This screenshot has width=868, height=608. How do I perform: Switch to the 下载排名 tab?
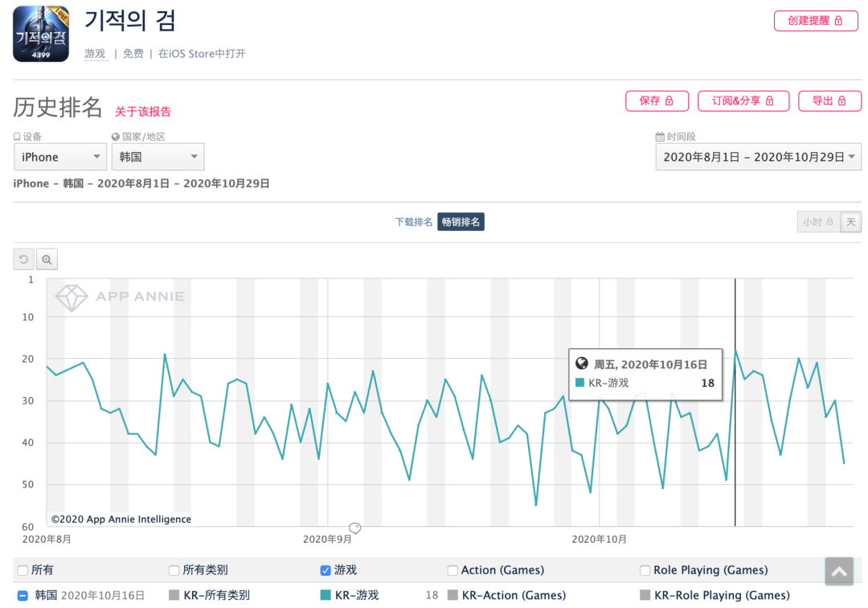tap(414, 221)
